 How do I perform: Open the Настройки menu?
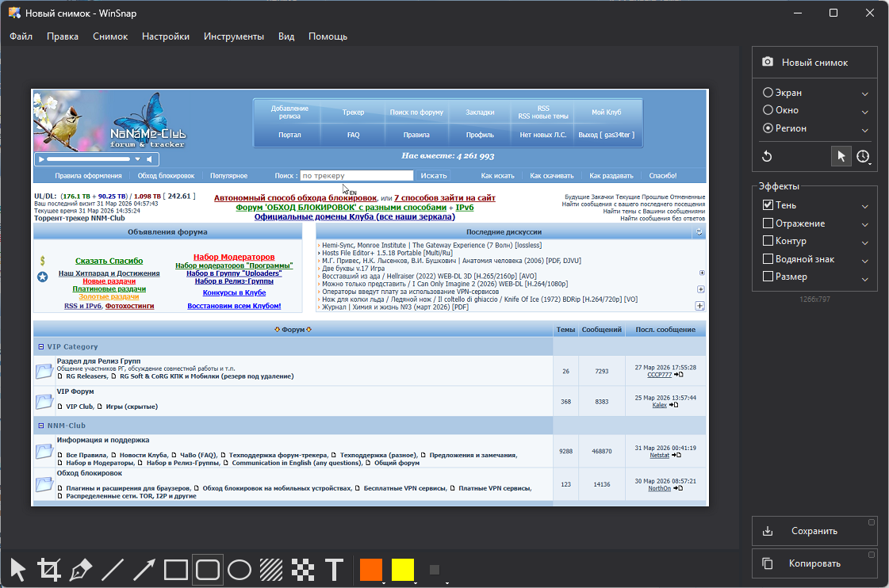coord(165,36)
